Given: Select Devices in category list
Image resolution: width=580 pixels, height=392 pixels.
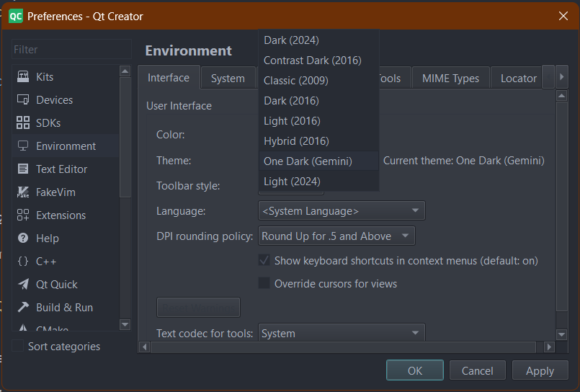Looking at the screenshot, I should (66, 100).
